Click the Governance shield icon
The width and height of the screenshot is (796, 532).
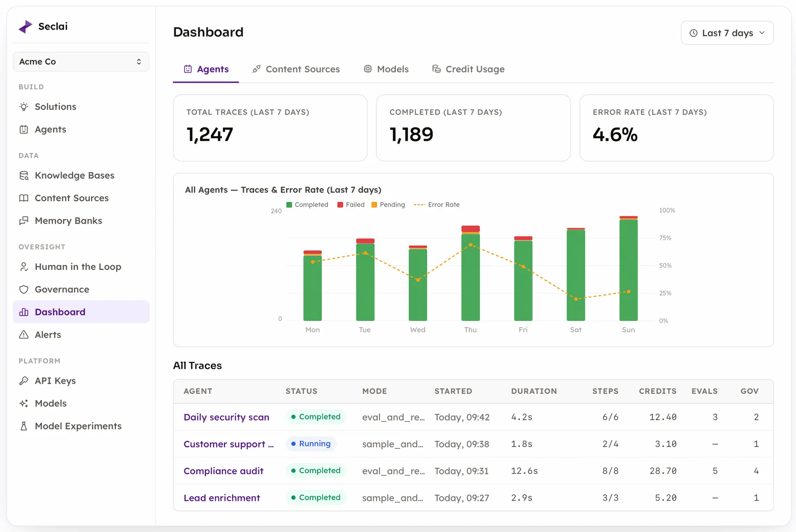(x=24, y=289)
